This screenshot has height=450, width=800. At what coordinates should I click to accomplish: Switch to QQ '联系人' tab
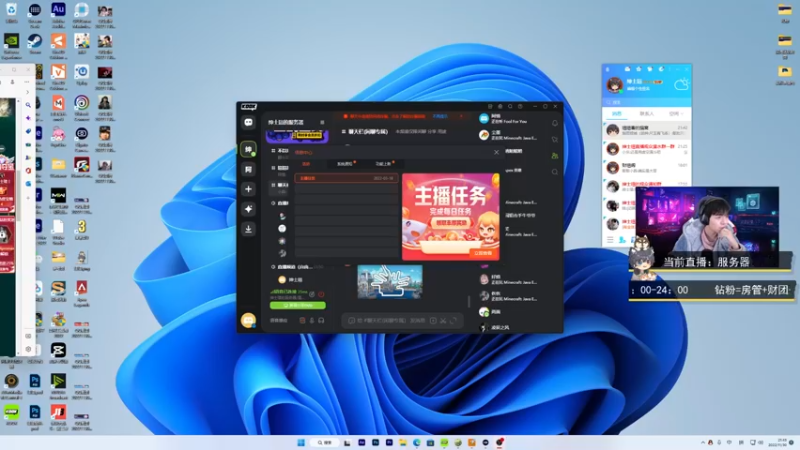[646, 113]
